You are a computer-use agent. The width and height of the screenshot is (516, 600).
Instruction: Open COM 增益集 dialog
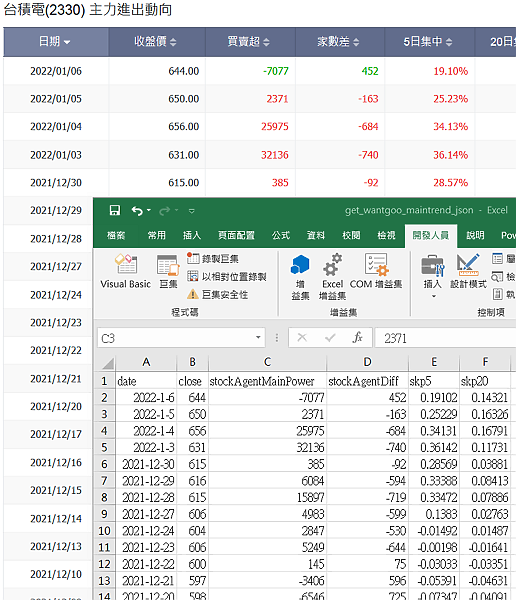376,271
